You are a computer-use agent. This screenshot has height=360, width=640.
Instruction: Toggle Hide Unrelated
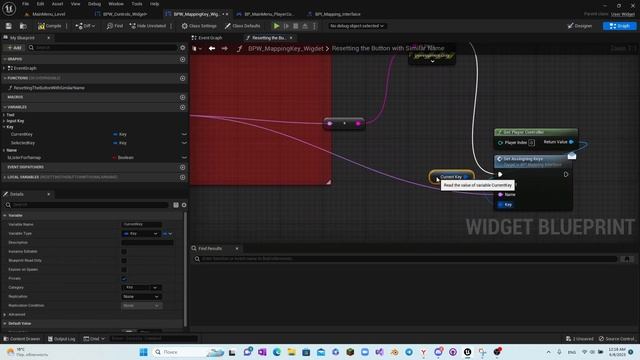click(148, 26)
